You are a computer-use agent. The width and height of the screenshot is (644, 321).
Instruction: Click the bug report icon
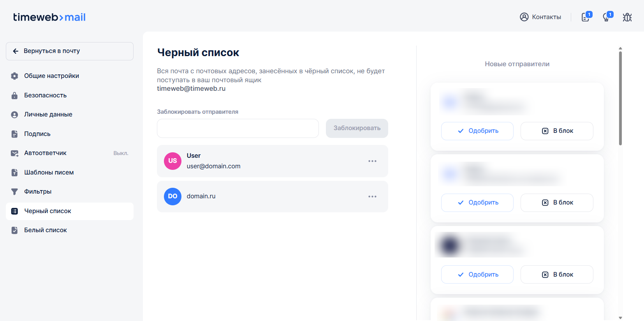[627, 17]
